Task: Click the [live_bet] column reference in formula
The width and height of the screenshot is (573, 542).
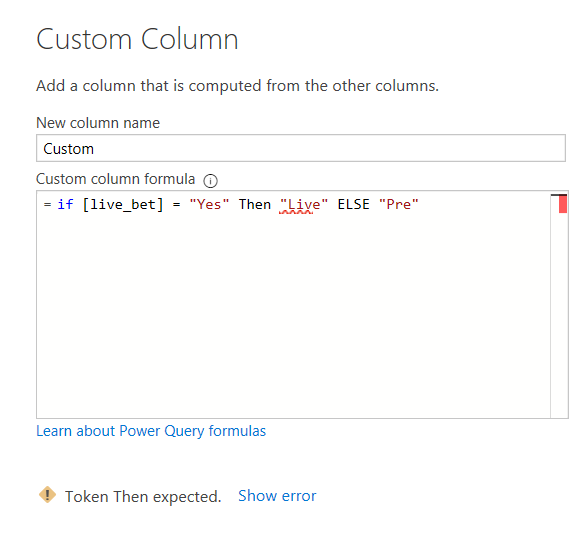Action: pos(123,205)
